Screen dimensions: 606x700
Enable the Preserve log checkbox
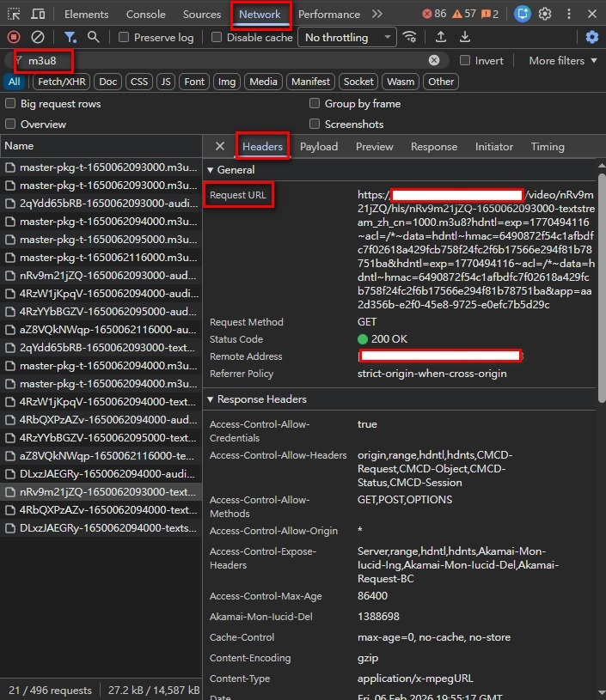click(125, 38)
